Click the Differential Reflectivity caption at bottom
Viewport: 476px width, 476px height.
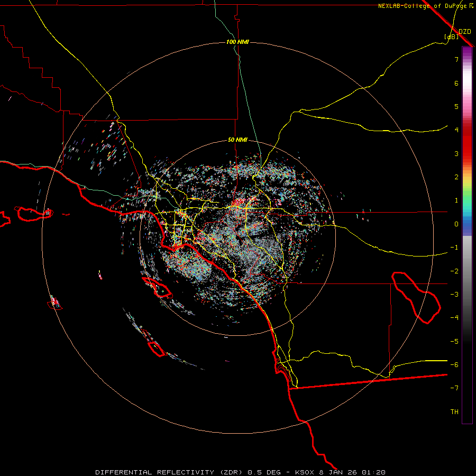240,472
